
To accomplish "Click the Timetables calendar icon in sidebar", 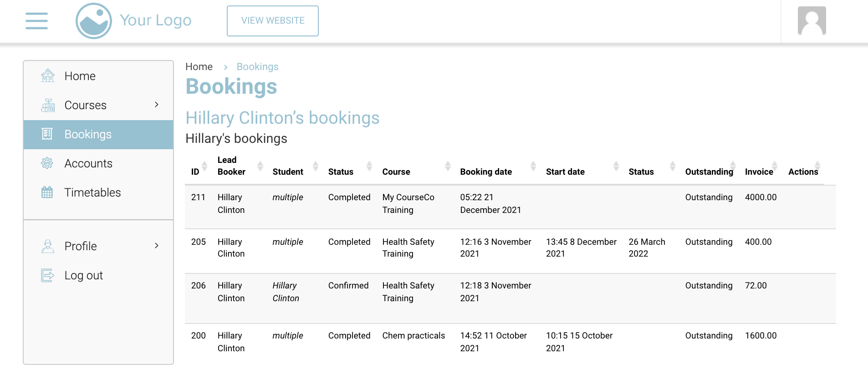I will [47, 192].
